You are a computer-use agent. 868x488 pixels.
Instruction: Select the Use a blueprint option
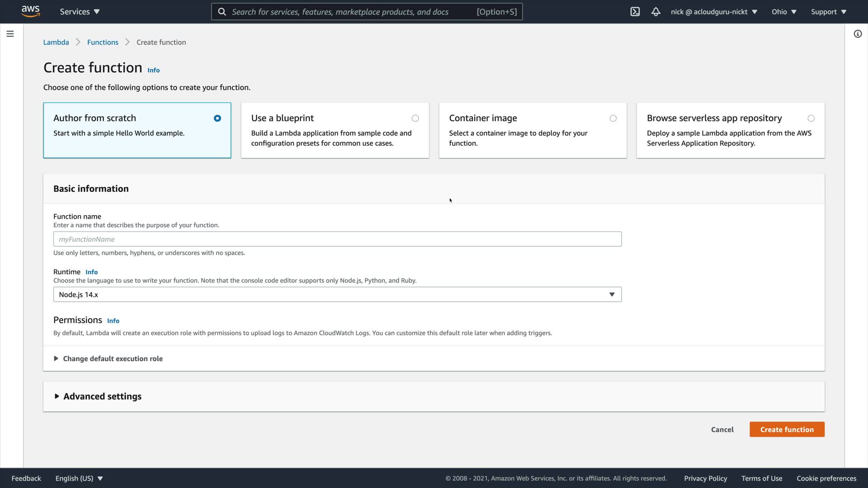coord(415,118)
